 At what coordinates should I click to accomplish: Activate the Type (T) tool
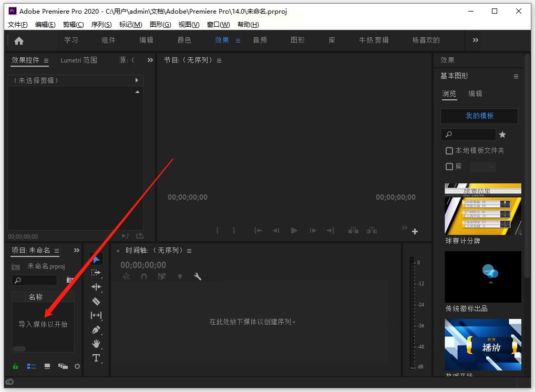[96, 358]
